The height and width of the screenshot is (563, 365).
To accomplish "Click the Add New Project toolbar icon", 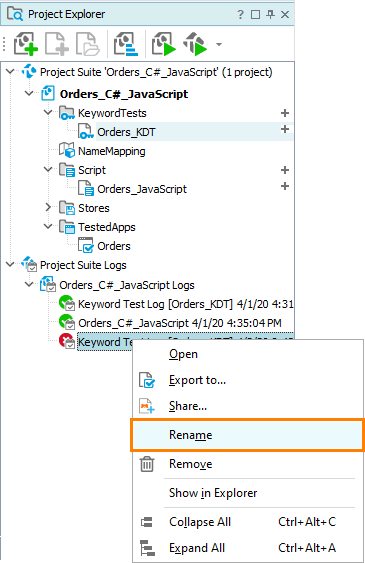I will [x=25, y=44].
